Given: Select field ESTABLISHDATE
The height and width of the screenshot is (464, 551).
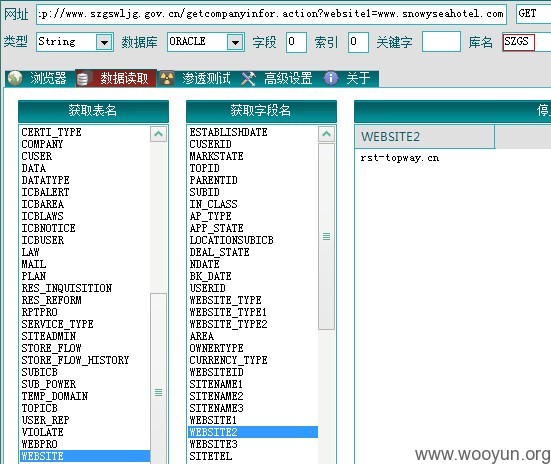Looking at the screenshot, I should 228,132.
